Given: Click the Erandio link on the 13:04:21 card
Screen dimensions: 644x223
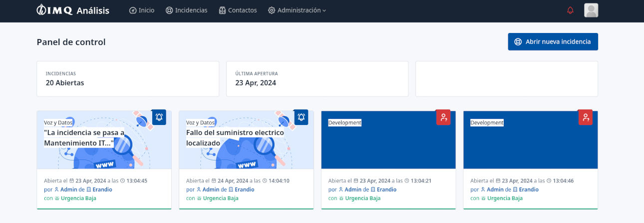Looking at the screenshot, I should [383, 189].
